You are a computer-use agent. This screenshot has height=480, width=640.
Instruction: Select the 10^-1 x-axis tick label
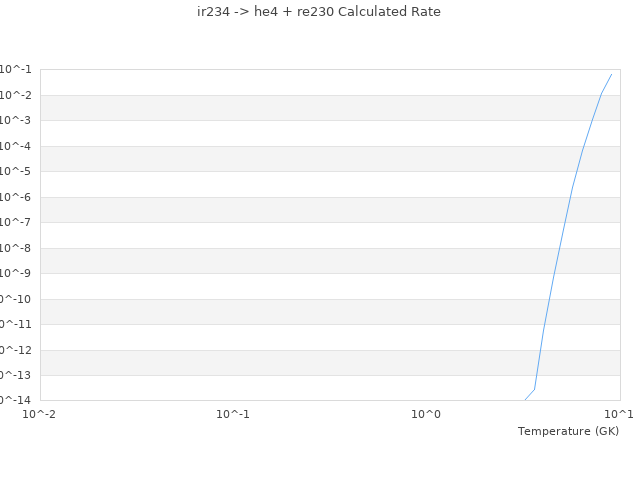click(x=233, y=414)
